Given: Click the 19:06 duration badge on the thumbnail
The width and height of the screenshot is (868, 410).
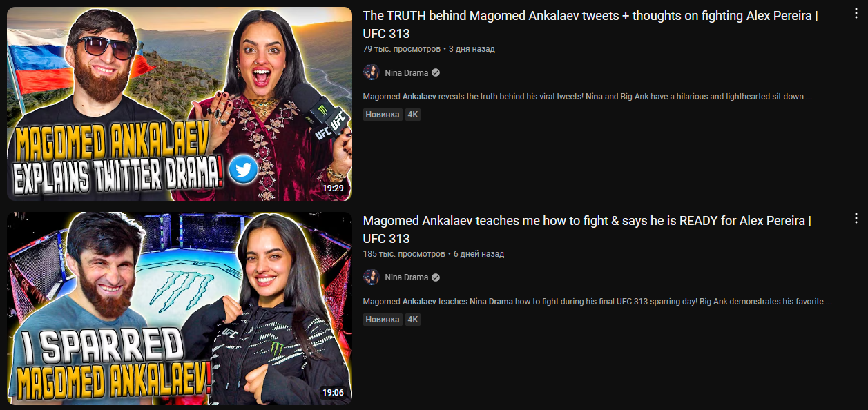Looking at the screenshot, I should (x=333, y=393).
